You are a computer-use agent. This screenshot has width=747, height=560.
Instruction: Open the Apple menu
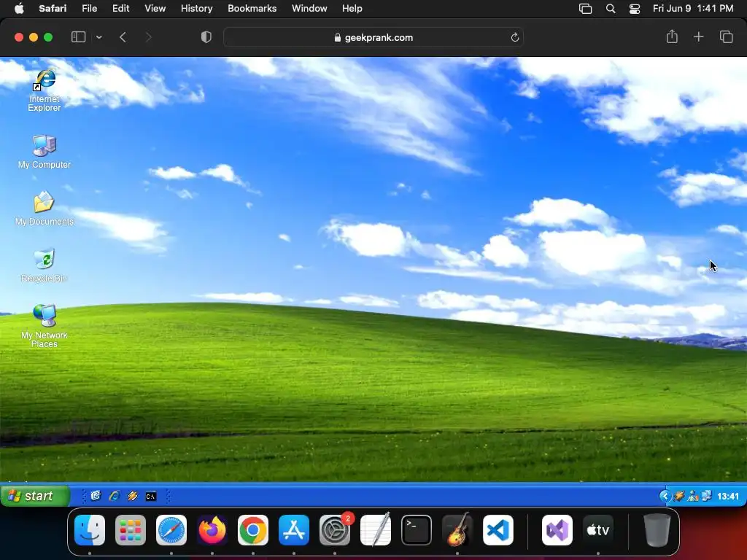pos(19,8)
